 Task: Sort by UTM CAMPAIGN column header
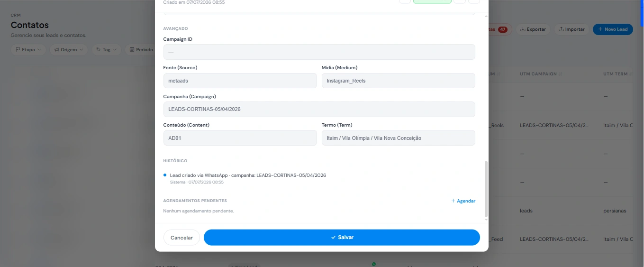tap(540, 74)
